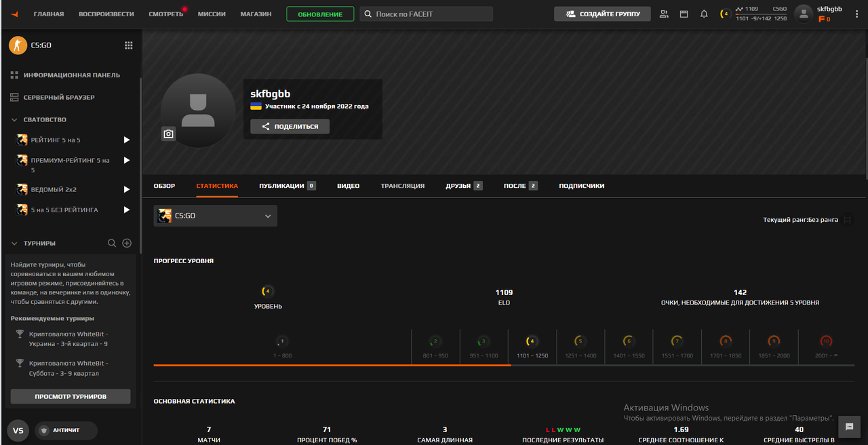Click the Поиск по FACEIT search field

point(427,14)
